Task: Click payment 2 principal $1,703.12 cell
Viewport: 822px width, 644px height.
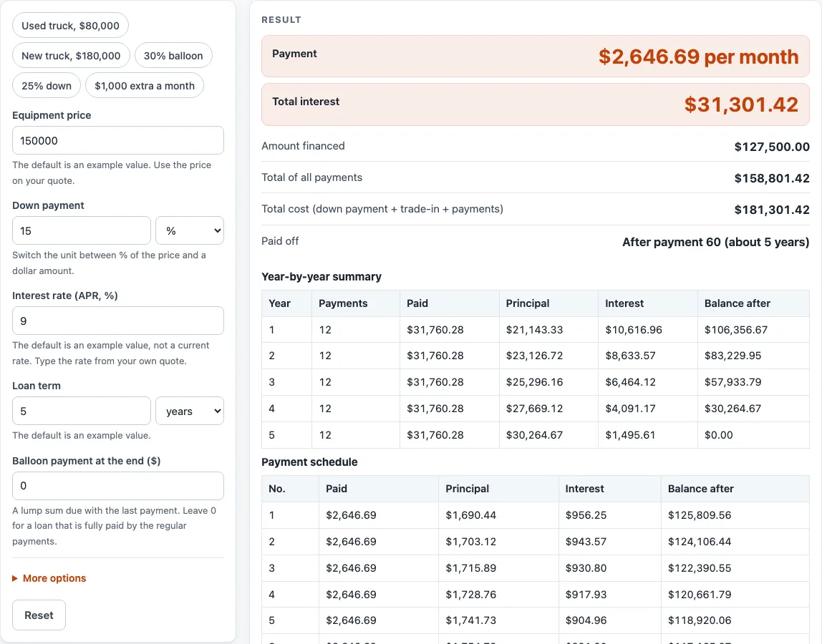Action: point(498,541)
